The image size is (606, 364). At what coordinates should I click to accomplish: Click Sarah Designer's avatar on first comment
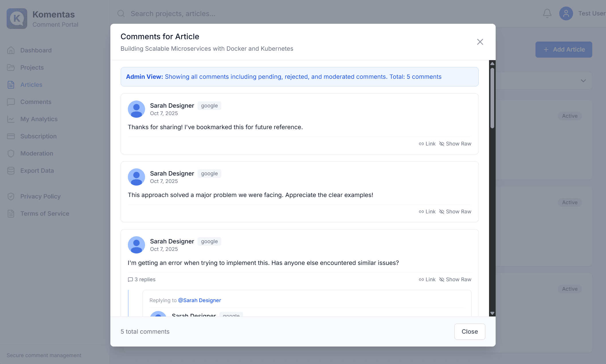(136, 109)
